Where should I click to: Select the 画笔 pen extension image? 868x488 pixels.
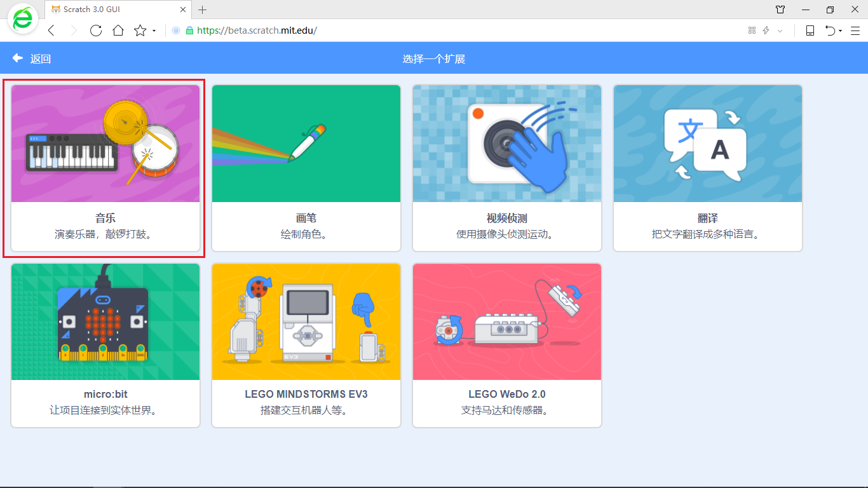coord(306,144)
